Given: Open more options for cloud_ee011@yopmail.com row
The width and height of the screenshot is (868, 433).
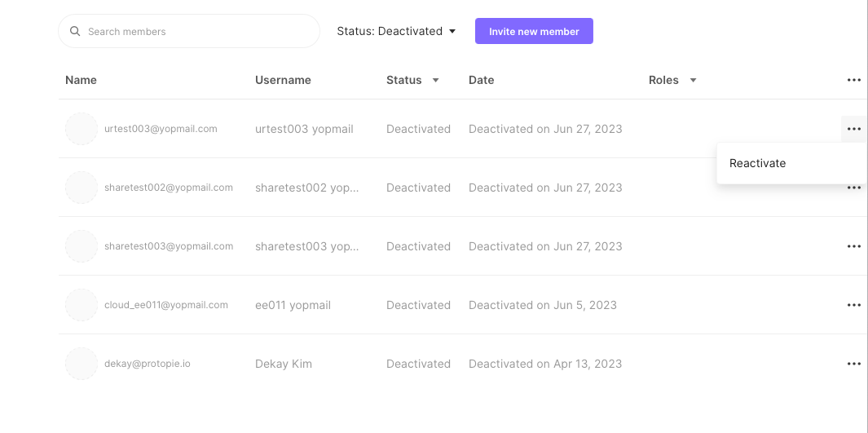Looking at the screenshot, I should coord(853,305).
